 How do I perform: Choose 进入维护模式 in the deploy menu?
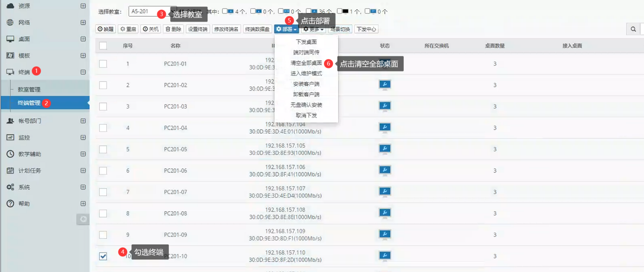(x=306, y=74)
